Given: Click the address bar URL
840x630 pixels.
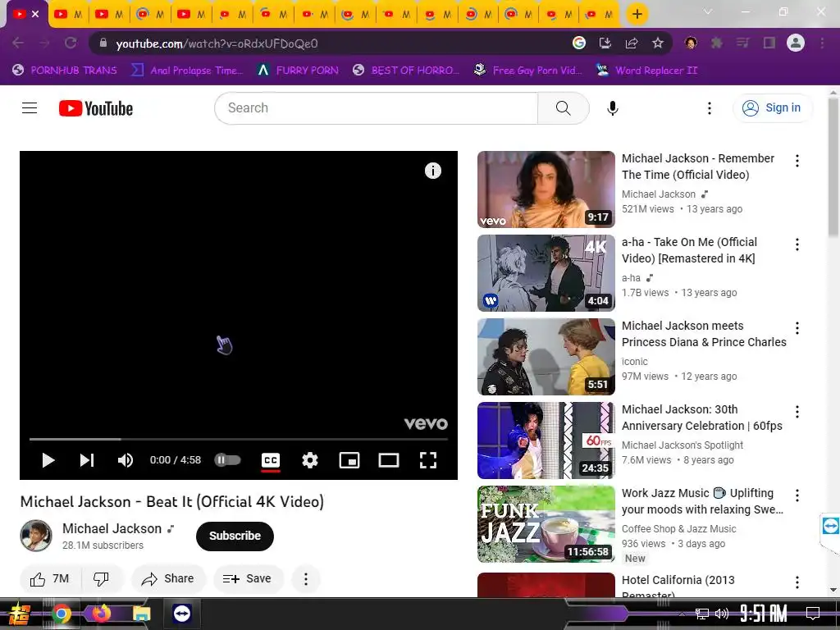Looking at the screenshot, I should (x=217, y=43).
